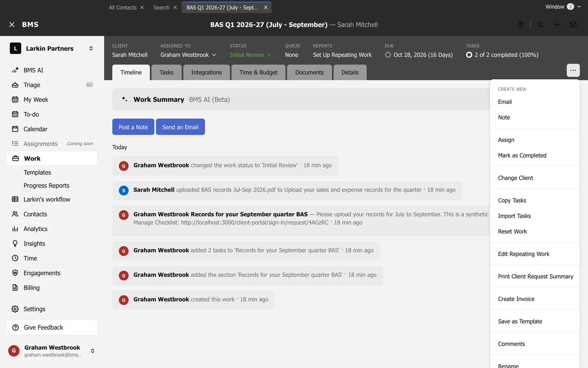Click the Give Feedback button

(x=52, y=328)
